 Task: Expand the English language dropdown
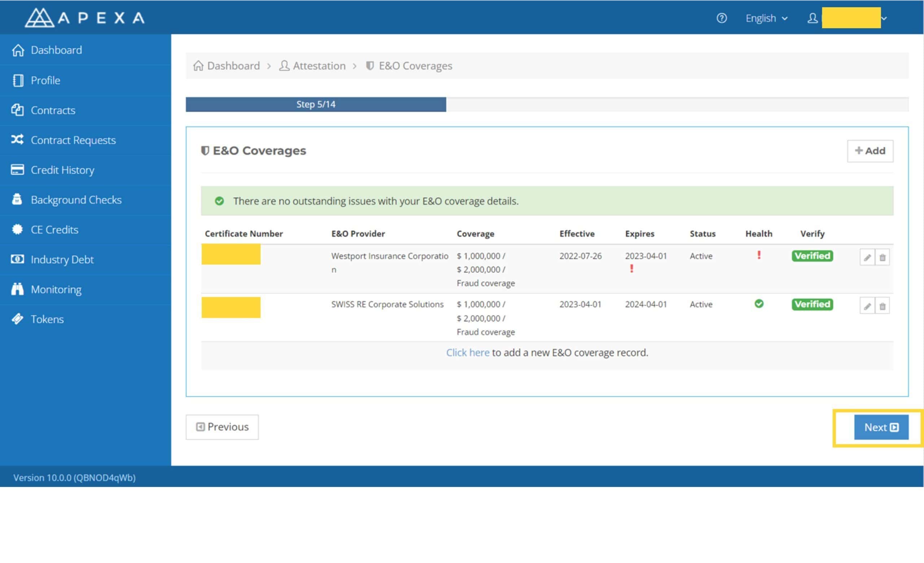[x=766, y=18]
